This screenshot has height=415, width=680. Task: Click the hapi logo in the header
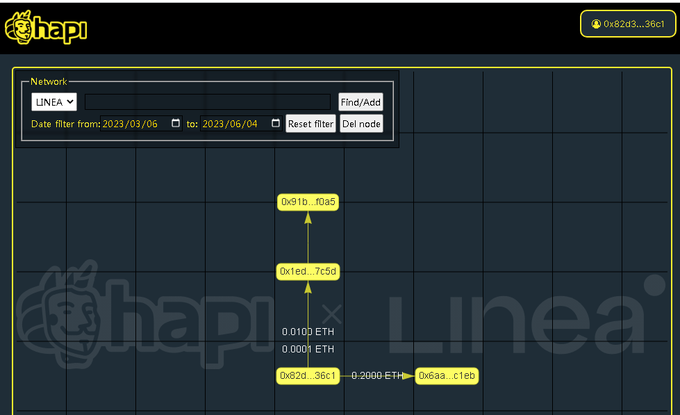(x=46, y=27)
